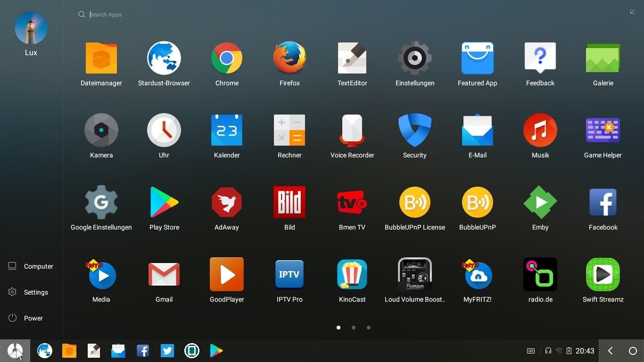Open Loud Volume Booster app
644x362 pixels.
pyautogui.click(x=415, y=274)
